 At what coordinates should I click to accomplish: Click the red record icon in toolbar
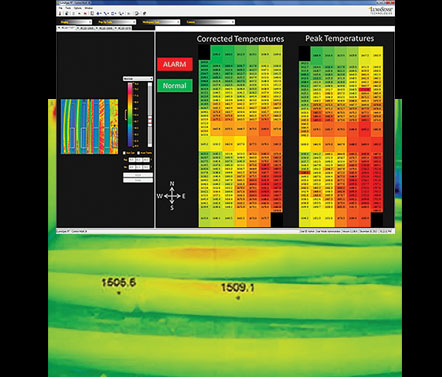pyautogui.click(x=85, y=13)
